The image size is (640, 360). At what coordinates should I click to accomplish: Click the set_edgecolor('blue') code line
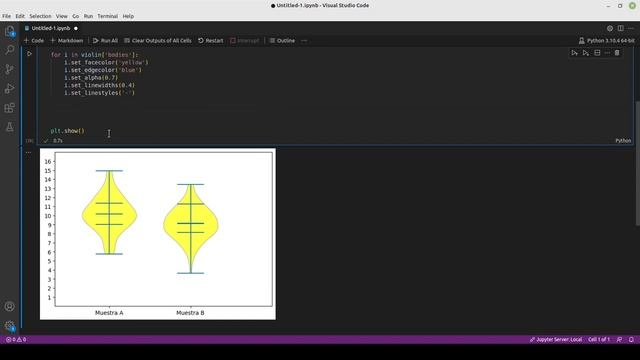point(103,70)
